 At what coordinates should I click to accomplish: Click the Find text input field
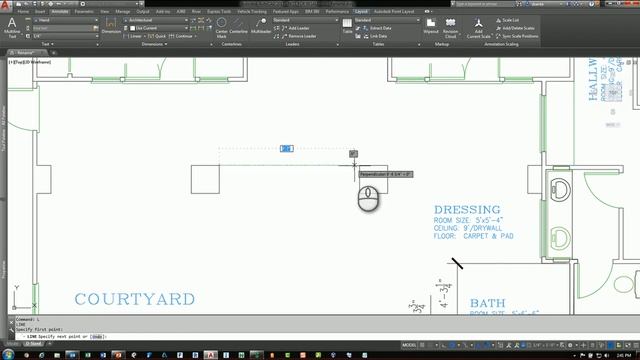coord(62,28)
